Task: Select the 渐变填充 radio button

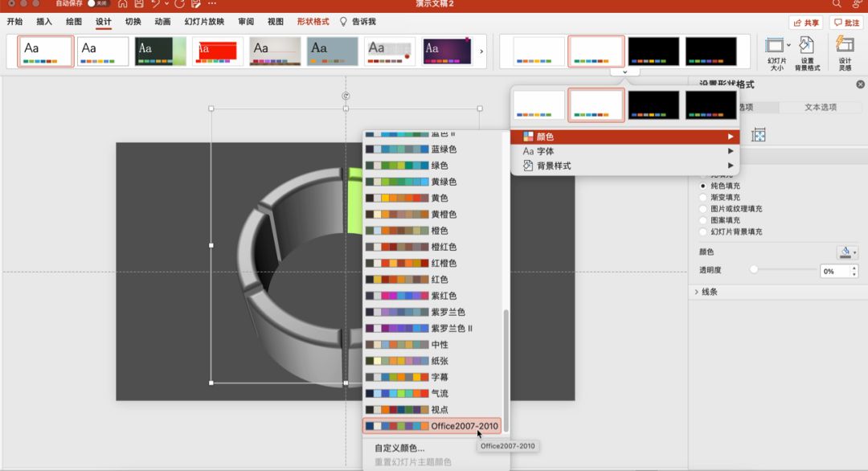Action: pyautogui.click(x=703, y=198)
